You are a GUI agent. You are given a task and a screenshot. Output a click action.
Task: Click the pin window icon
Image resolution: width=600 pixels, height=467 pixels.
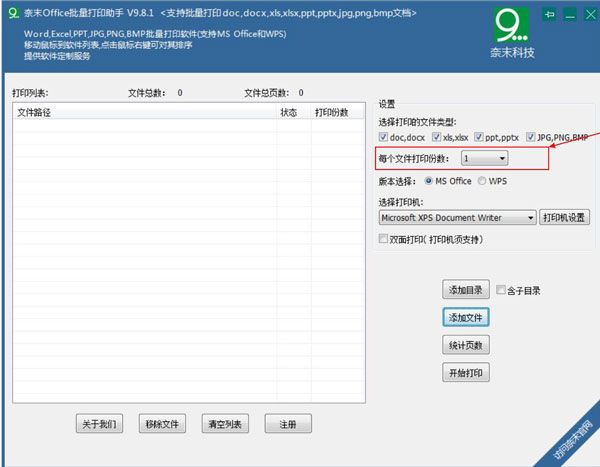(x=549, y=15)
